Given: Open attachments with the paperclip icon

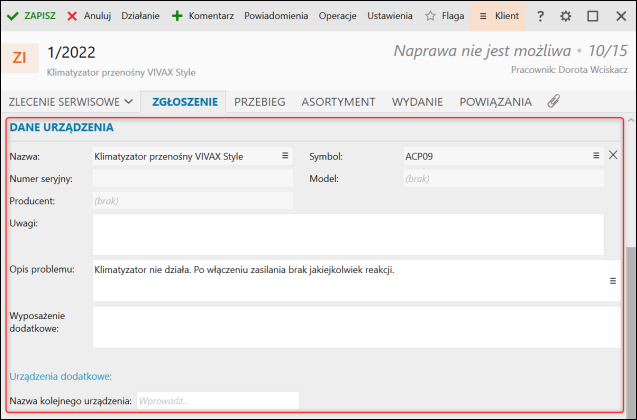Looking at the screenshot, I should [554, 101].
